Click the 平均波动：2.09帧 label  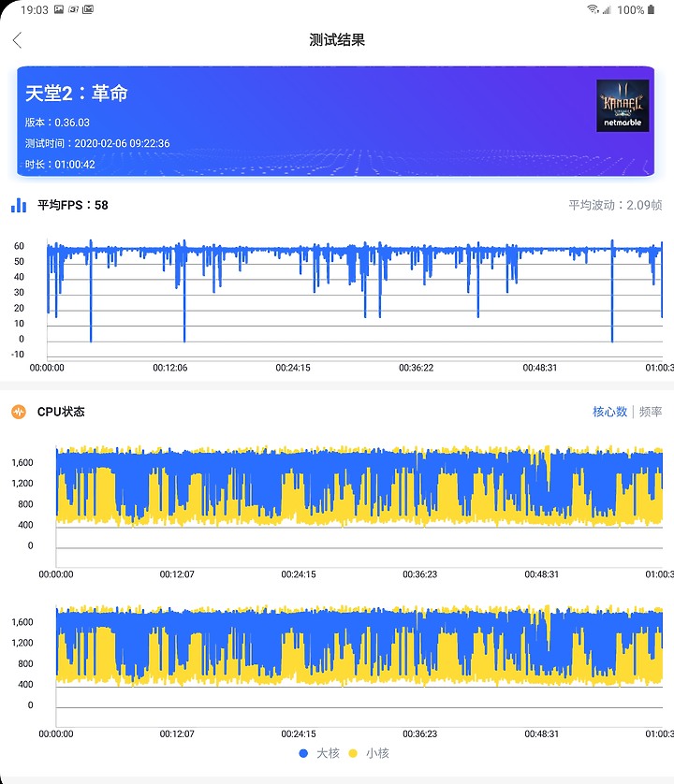[x=615, y=205]
